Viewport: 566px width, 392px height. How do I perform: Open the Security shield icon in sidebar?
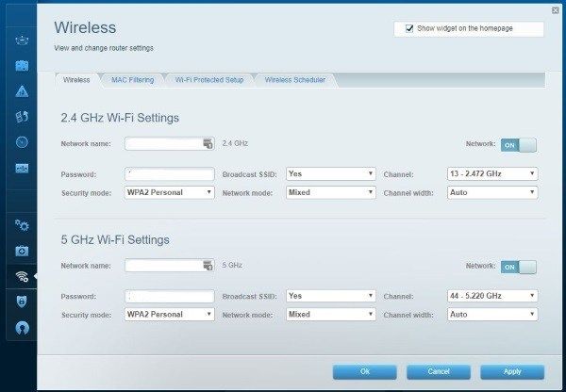[22, 302]
